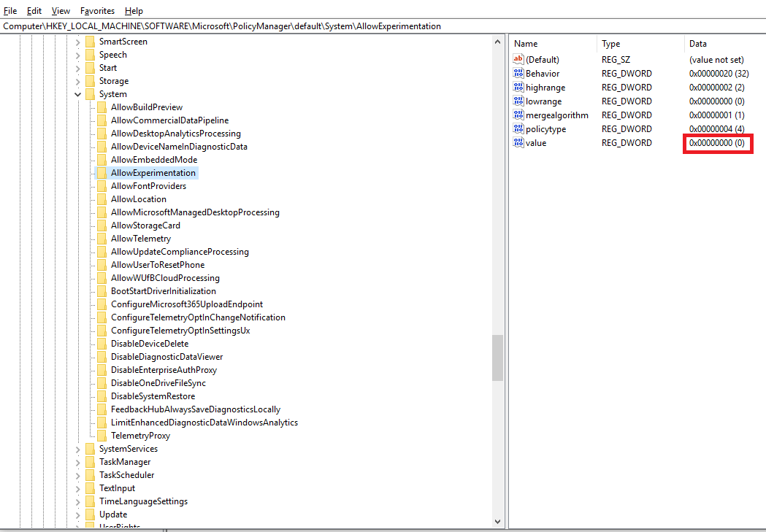Select the DisableOneDriveFileSync key
766x532 pixels.
(158, 384)
